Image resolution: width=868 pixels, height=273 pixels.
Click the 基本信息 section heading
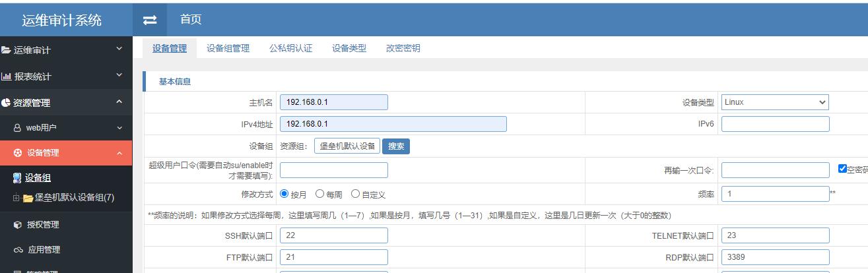175,82
